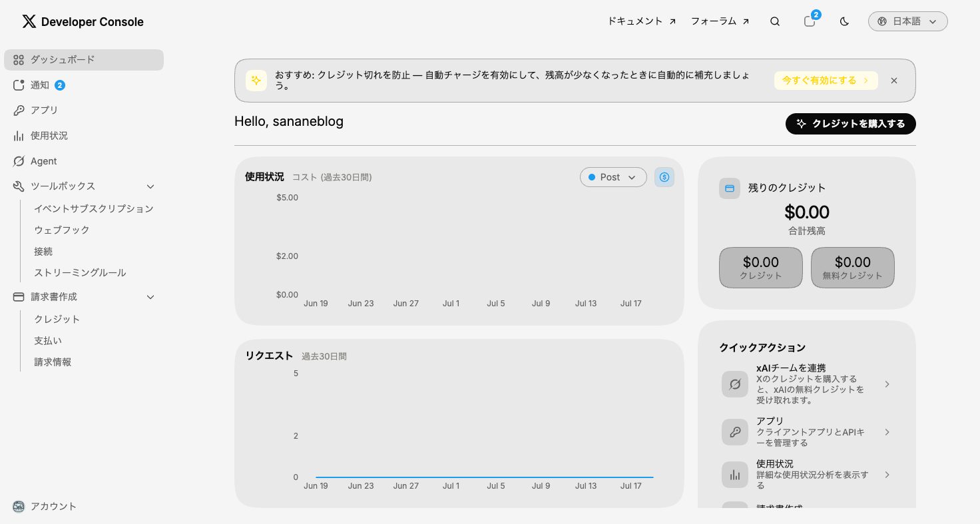The height and width of the screenshot is (524, 980).
Task: Open Agent in sidebar
Action: pos(84,161)
